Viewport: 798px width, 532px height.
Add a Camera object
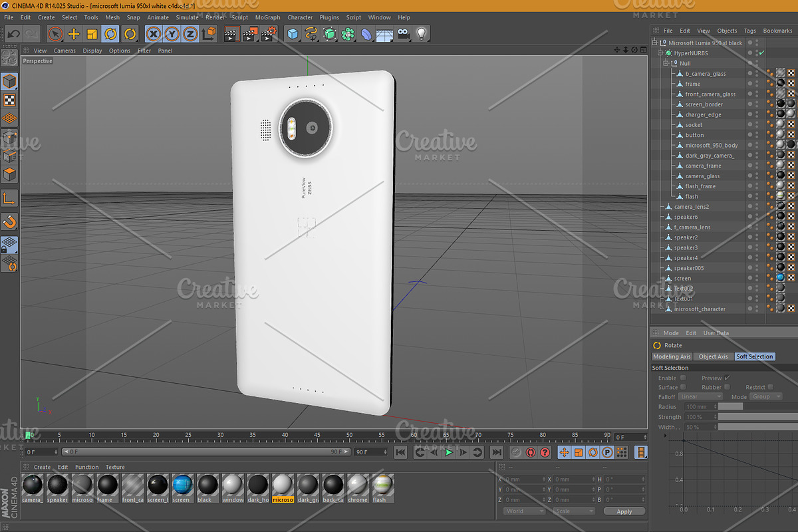click(403, 34)
